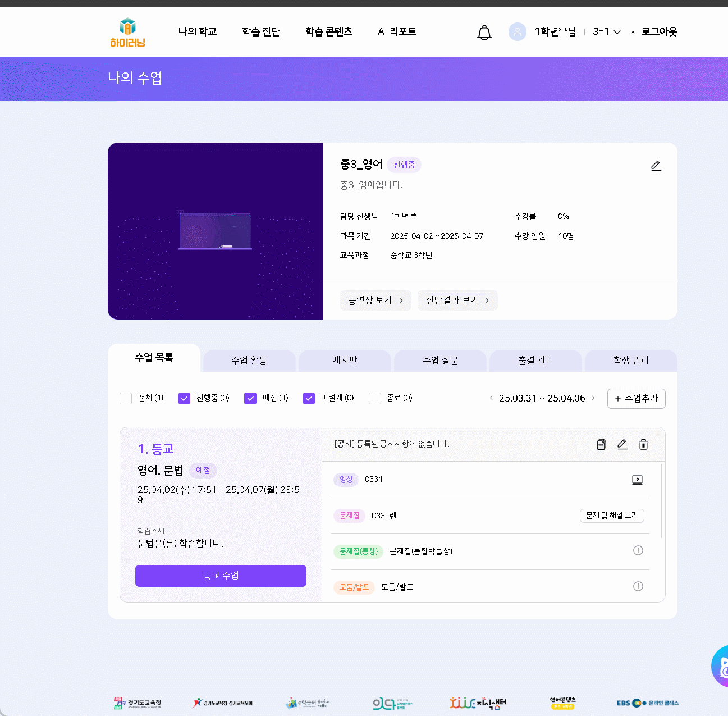Click the 중3_영어 course thumbnail image
The image size is (728, 716).
coord(215,231)
